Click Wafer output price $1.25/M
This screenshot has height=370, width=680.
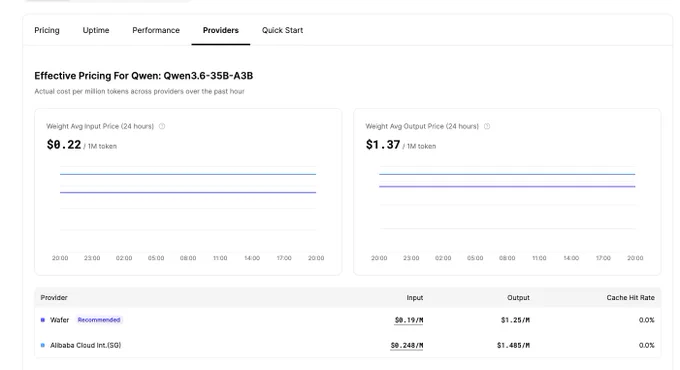515,320
